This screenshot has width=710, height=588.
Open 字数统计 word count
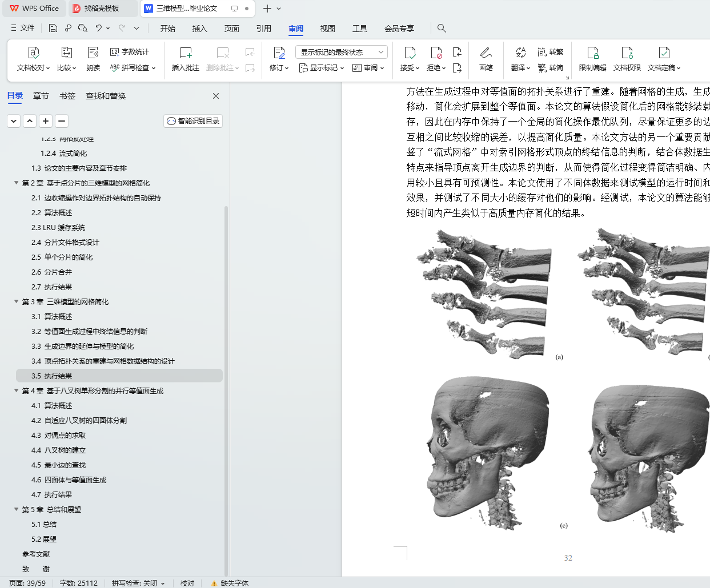pos(130,52)
